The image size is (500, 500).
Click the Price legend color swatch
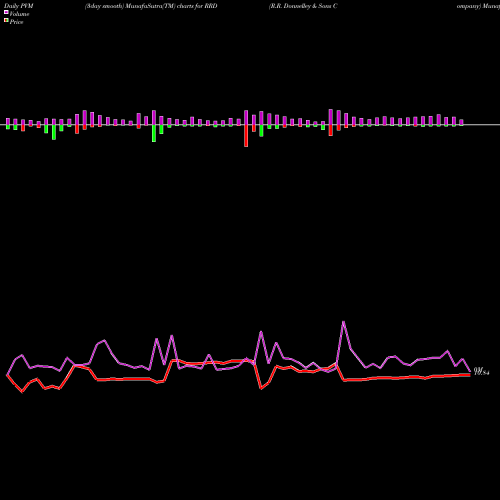tap(6, 21)
